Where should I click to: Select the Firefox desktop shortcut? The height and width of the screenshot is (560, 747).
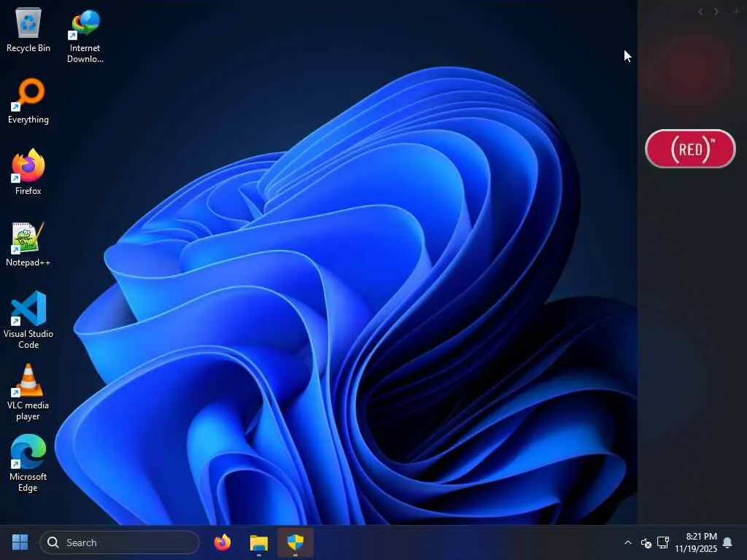(x=28, y=172)
